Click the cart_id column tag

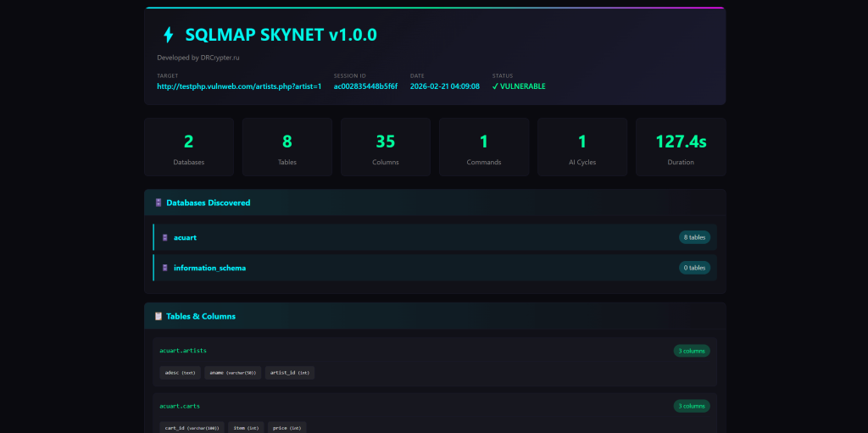point(192,428)
